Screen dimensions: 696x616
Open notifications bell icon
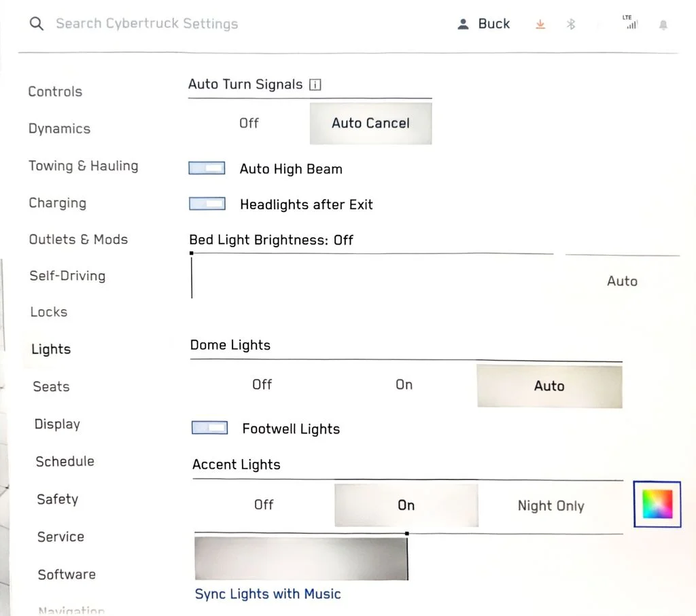[663, 25]
